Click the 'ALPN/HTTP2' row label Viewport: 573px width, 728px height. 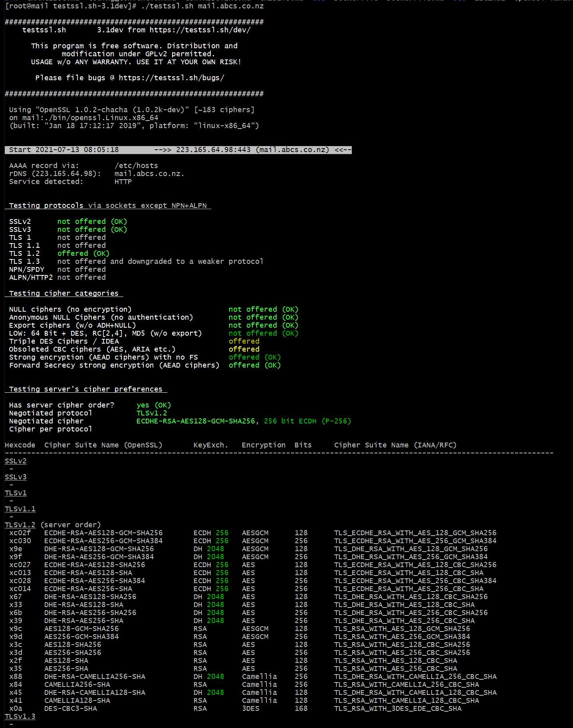pyautogui.click(x=31, y=277)
